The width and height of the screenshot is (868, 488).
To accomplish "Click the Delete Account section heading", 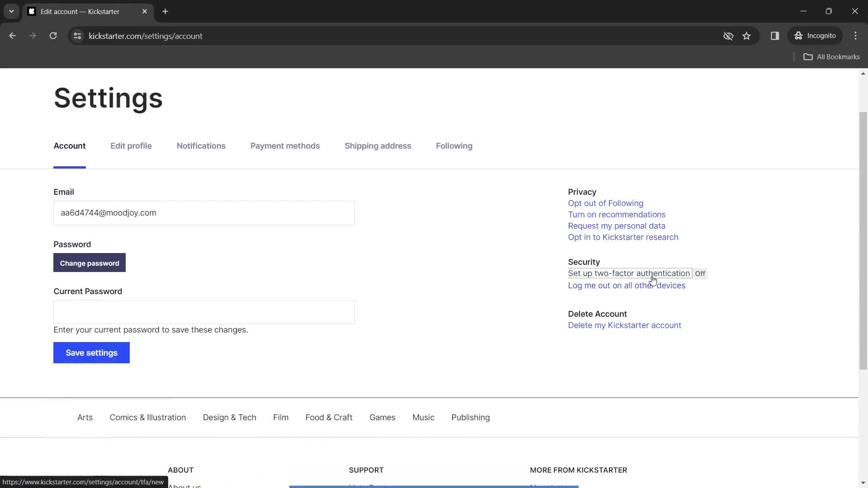I will click(x=597, y=314).
